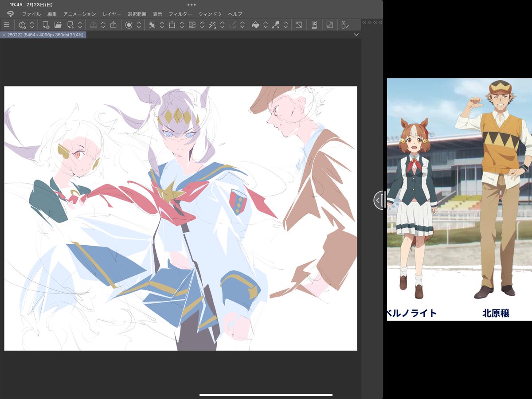This screenshot has height=399, width=532.
Task: Click the reference photo of two characters
Action: 459,199
